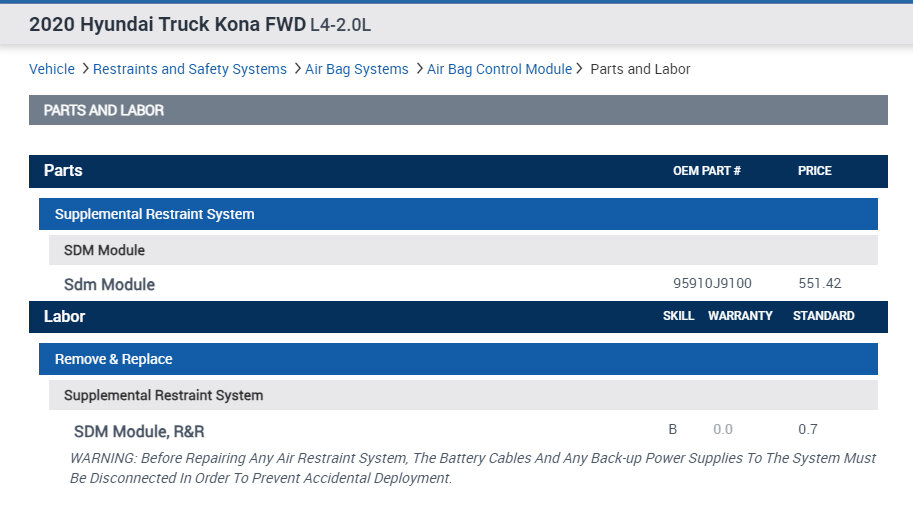Collapse the Labor section header

coord(65,317)
